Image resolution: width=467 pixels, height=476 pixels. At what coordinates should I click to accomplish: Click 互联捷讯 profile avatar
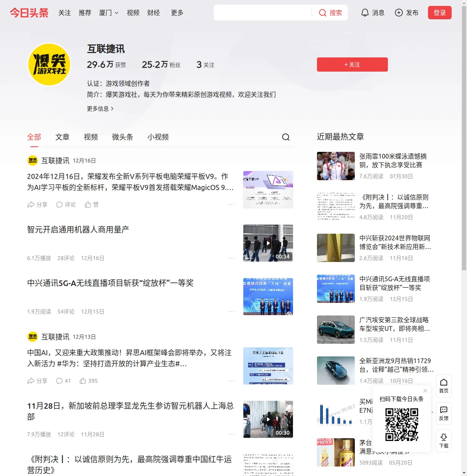pos(49,65)
